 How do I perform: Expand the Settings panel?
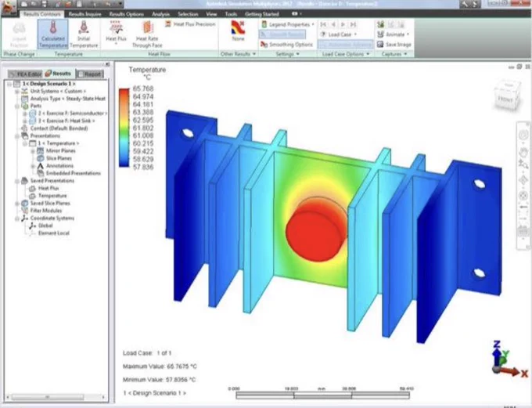(287, 54)
